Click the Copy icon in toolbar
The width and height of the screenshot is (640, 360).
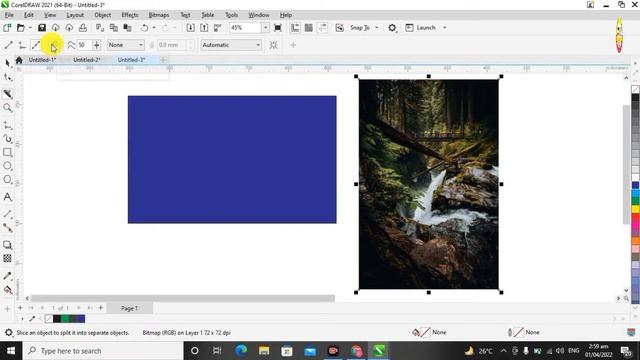pyautogui.click(x=114, y=28)
